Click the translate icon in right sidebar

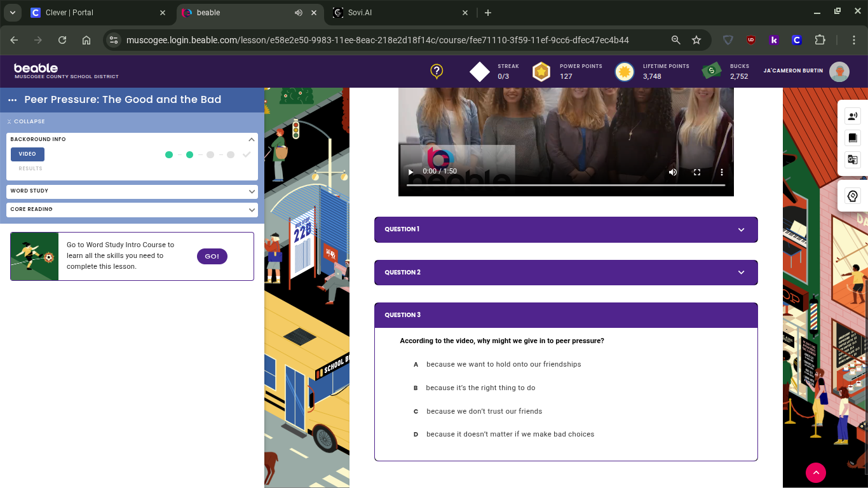853,159
